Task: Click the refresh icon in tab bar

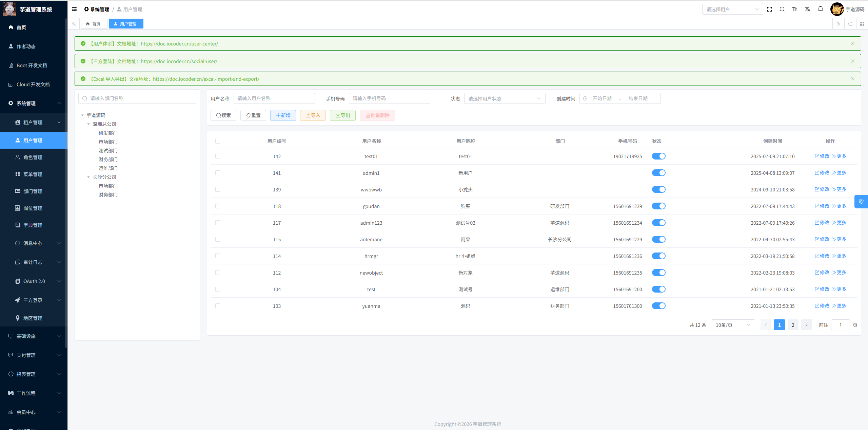Action: click(850, 24)
